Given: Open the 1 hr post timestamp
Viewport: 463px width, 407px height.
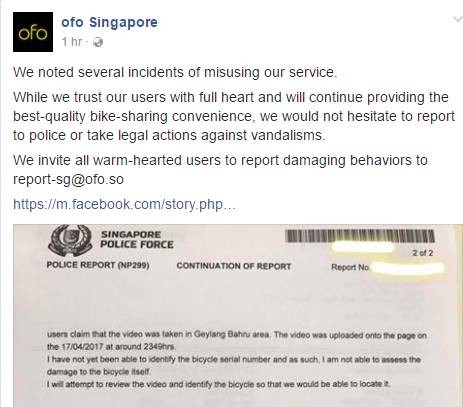Looking at the screenshot, I should pyautogui.click(x=72, y=42).
